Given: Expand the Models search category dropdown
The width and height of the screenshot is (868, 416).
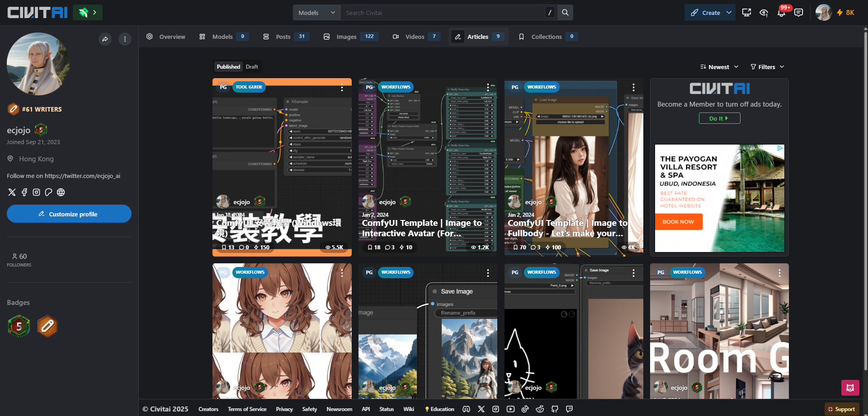Looking at the screenshot, I should (x=316, y=13).
